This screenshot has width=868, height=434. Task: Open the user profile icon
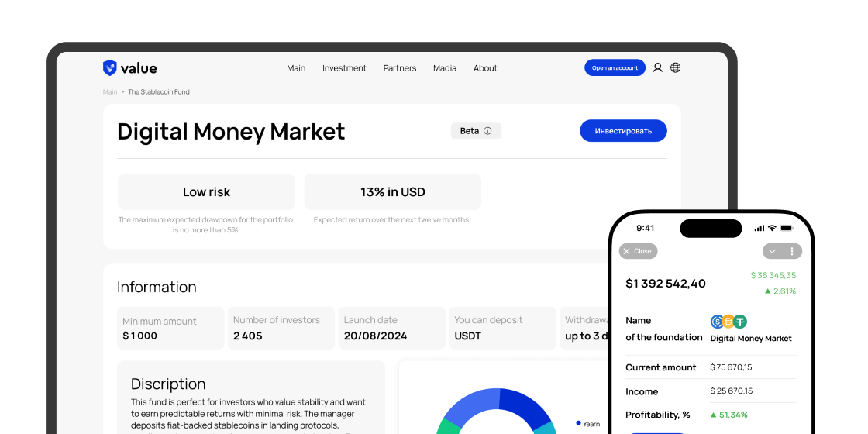click(658, 67)
